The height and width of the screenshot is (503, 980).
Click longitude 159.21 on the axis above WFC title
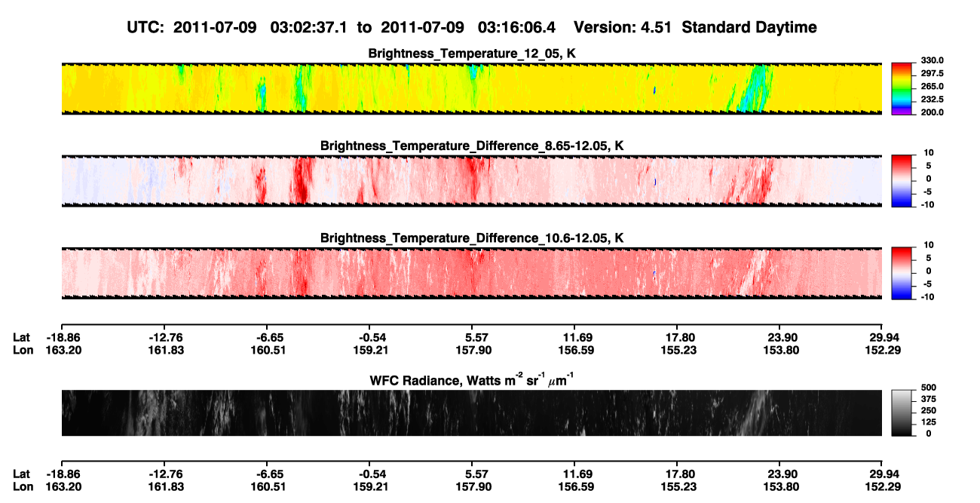(370, 349)
